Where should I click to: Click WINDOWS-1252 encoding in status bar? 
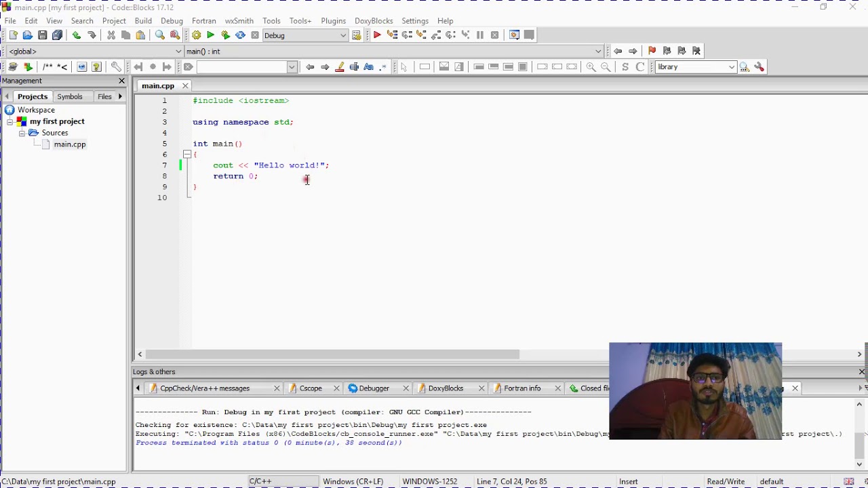429,481
